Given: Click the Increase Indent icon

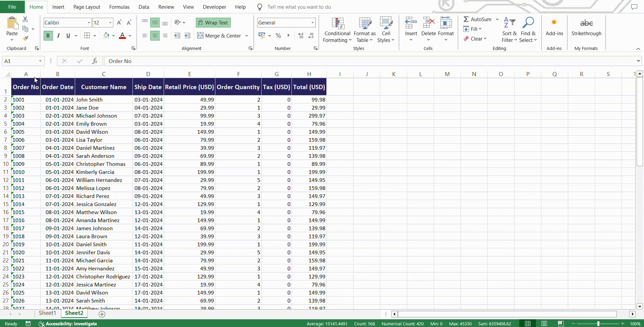Looking at the screenshot, I should click(187, 36).
